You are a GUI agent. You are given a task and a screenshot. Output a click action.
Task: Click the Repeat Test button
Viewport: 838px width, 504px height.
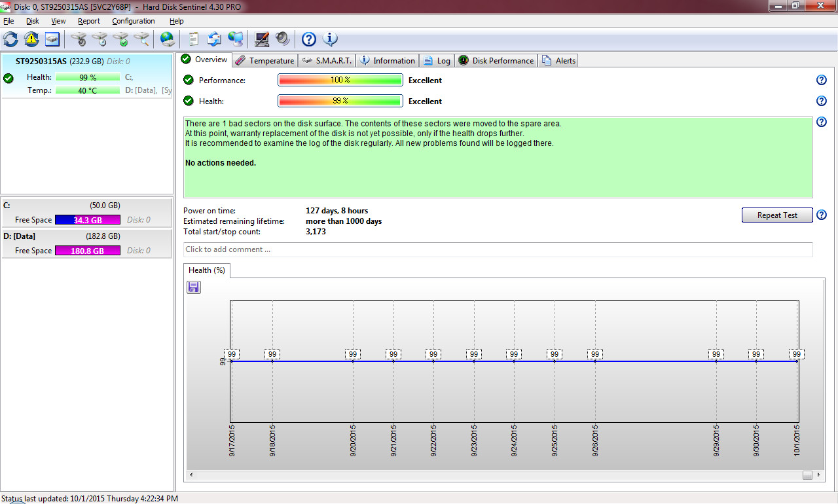(777, 215)
